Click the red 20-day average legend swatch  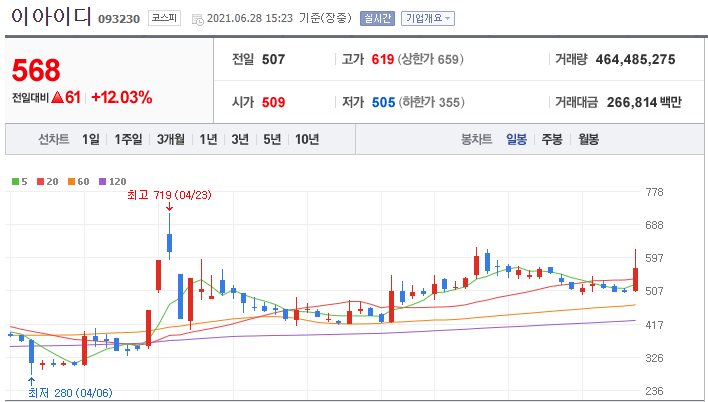tap(40, 182)
